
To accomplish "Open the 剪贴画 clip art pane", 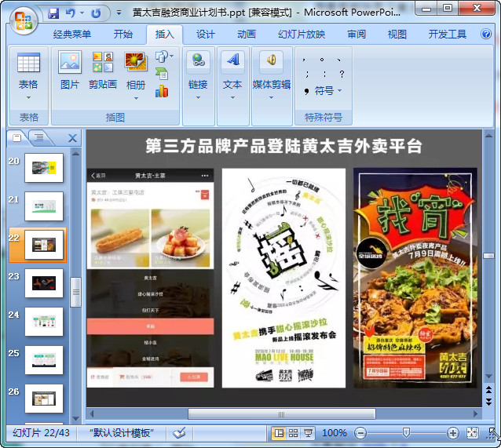I will [103, 70].
